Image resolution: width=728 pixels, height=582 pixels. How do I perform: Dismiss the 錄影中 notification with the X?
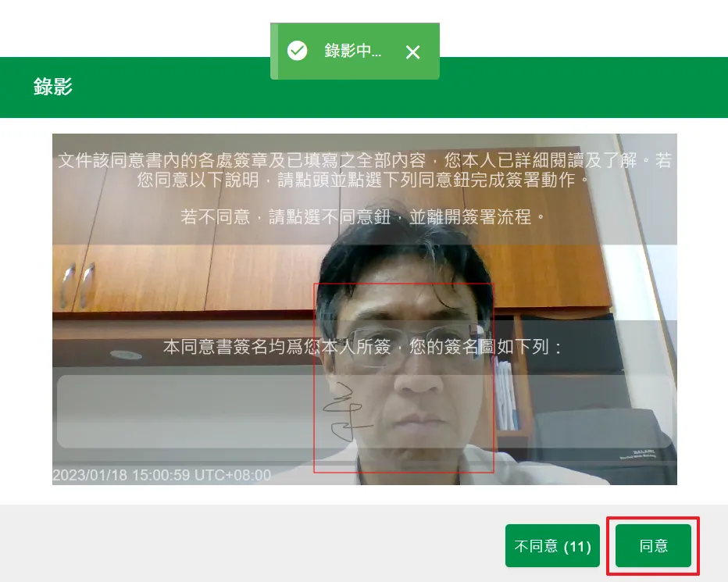413,52
